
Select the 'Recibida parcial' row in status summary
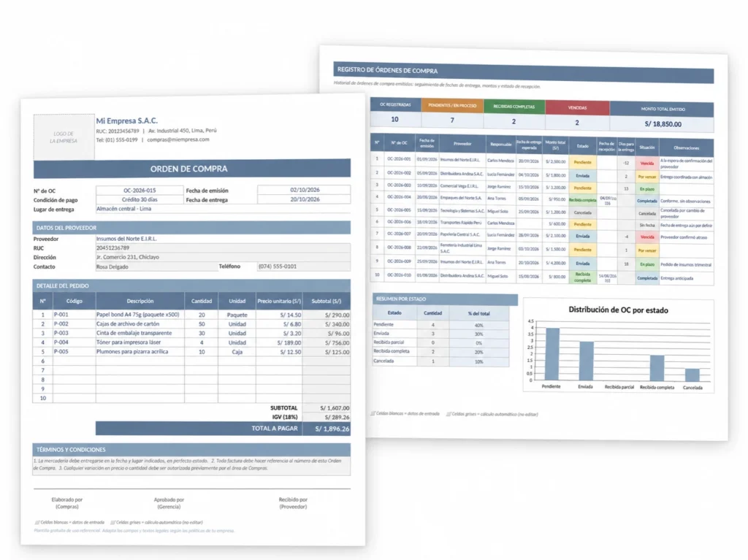440,342
